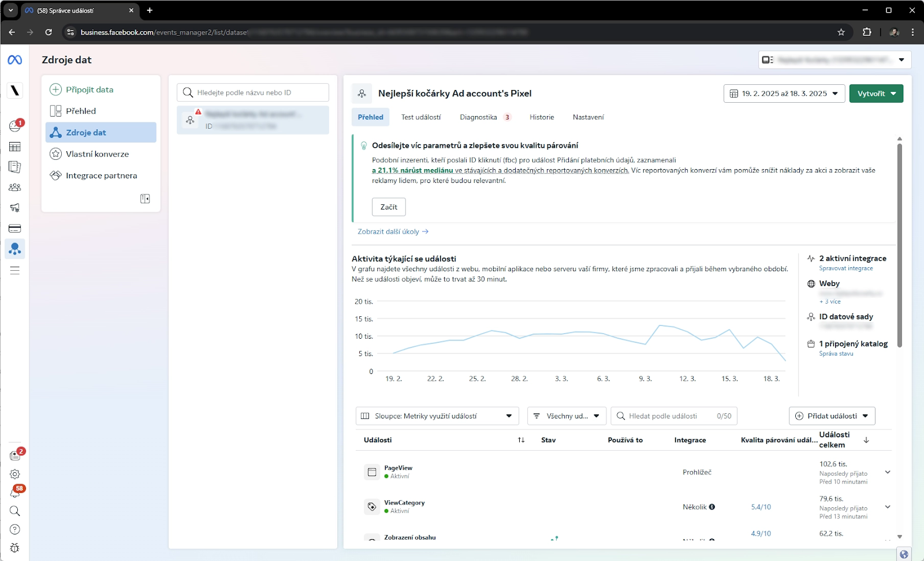Go back in browser history
The height and width of the screenshot is (561, 924).
[x=12, y=32]
